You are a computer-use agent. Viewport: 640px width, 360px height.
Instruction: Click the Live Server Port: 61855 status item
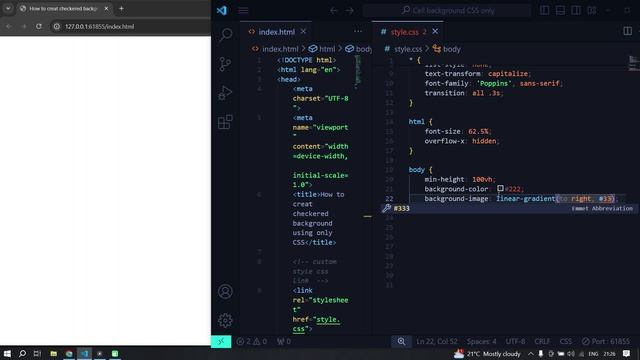coord(606,342)
